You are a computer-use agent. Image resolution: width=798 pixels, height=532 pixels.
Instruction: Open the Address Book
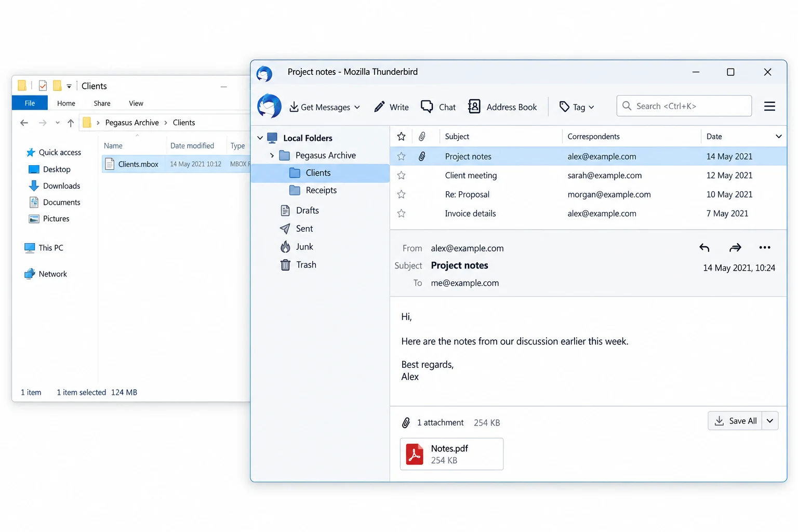(x=502, y=107)
